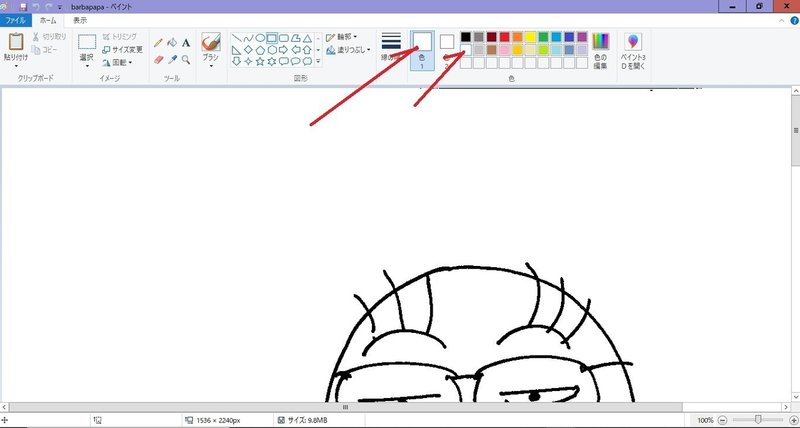800x428 pixels.
Task: Click the ブラシ brush icon
Action: 211,42
